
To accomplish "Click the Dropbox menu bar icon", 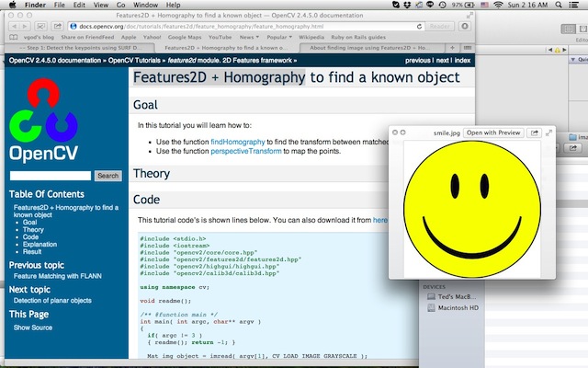I will coord(407,5).
